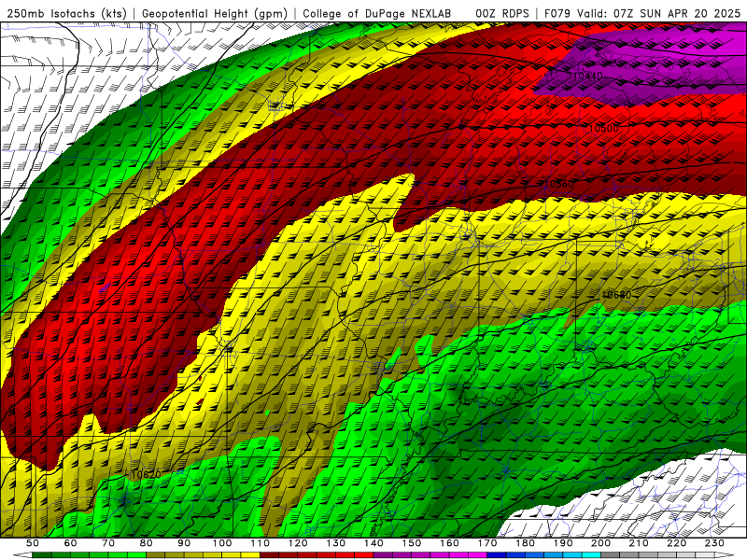This screenshot has height=560, width=747.
Task: Click the 'F079 Valid: 07Z SUN APR 20 2025' text
Action: (x=642, y=13)
